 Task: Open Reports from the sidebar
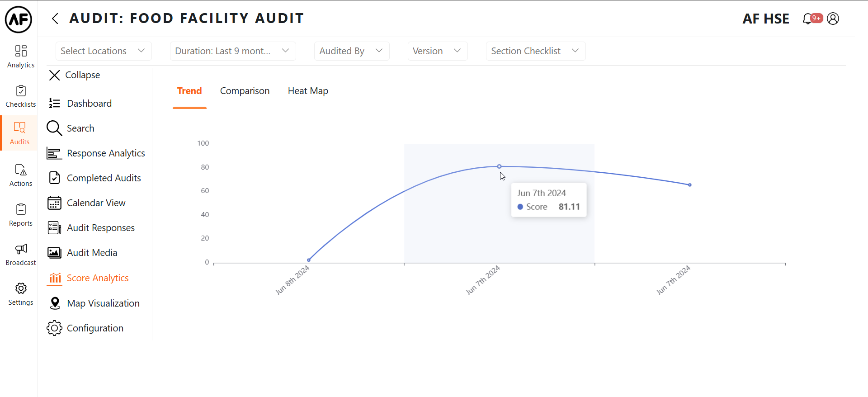[x=21, y=215]
